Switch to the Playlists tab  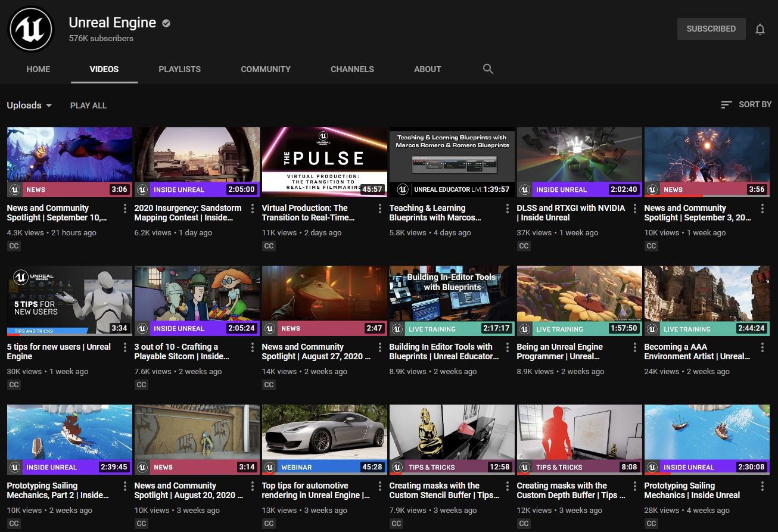coord(179,69)
